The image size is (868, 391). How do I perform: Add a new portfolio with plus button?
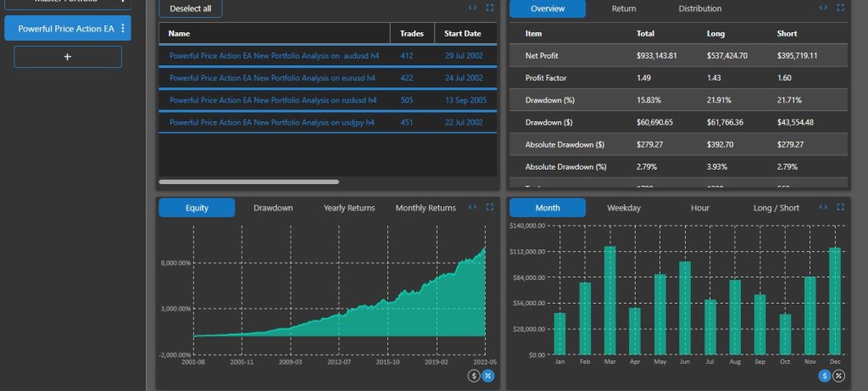pos(68,57)
